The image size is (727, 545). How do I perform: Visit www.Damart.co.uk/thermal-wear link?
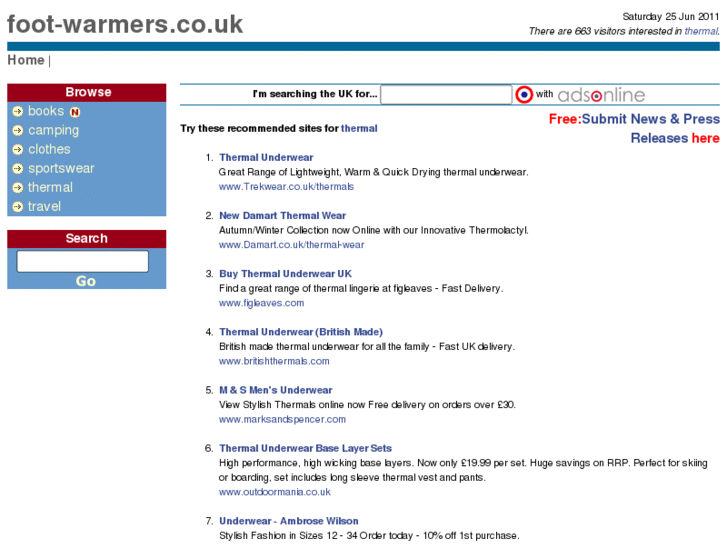[292, 245]
